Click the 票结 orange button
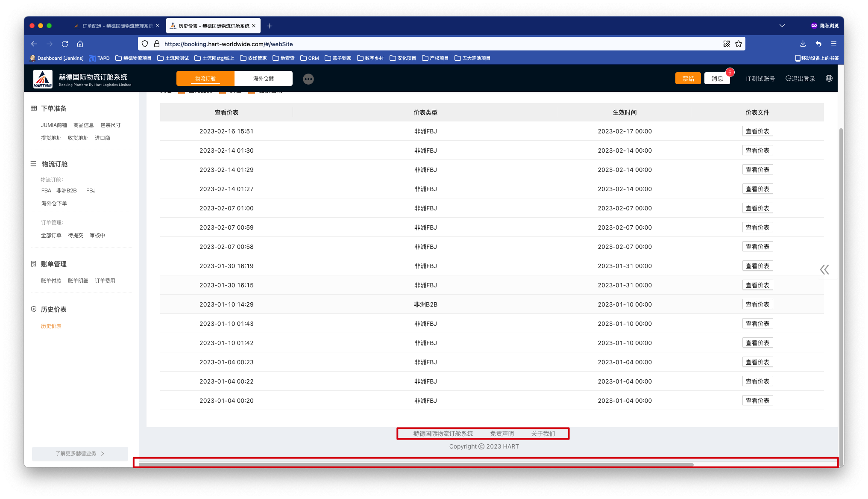The width and height of the screenshot is (868, 499). click(688, 79)
